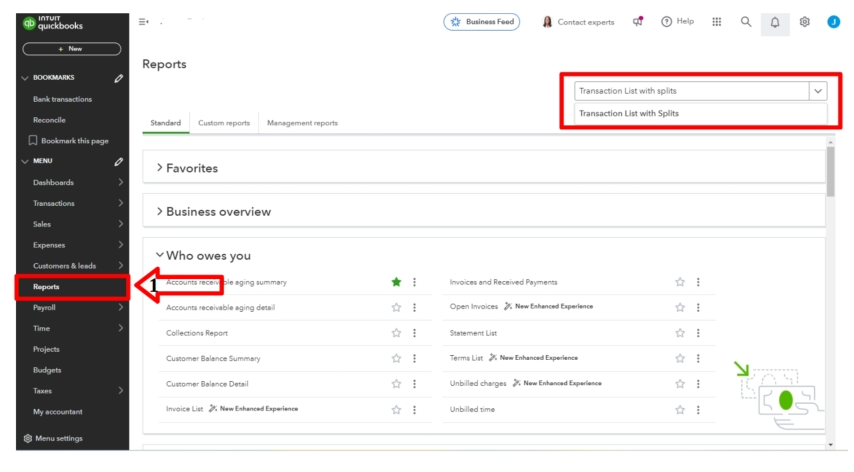Open the Open Invoices report

pyautogui.click(x=473, y=307)
